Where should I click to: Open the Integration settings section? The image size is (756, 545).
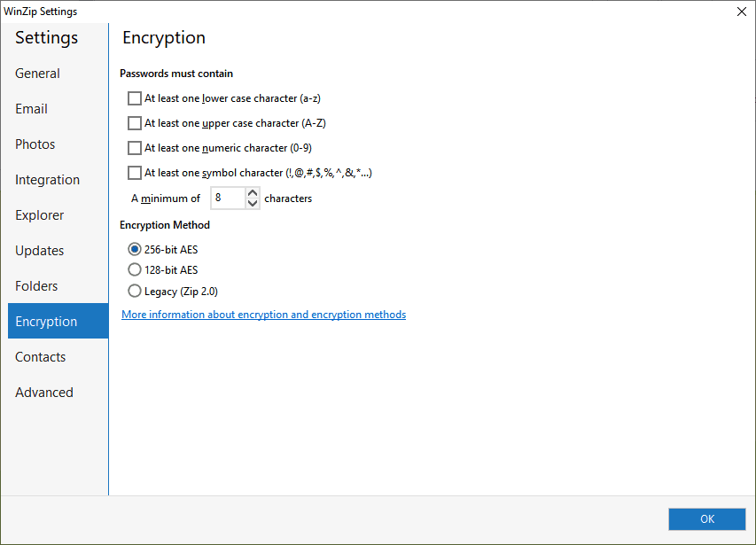[47, 180]
